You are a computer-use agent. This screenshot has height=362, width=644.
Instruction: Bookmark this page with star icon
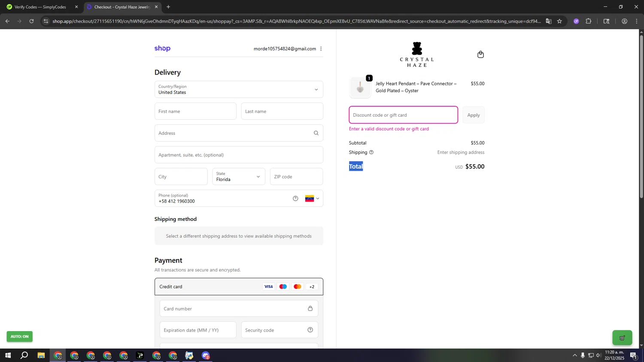(559, 21)
